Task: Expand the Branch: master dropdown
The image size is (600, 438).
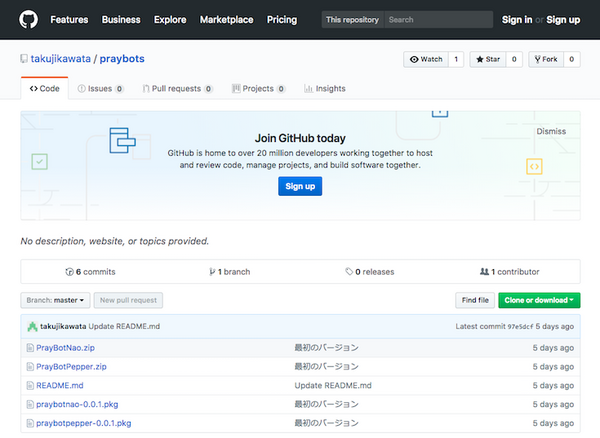Action: pyautogui.click(x=55, y=300)
